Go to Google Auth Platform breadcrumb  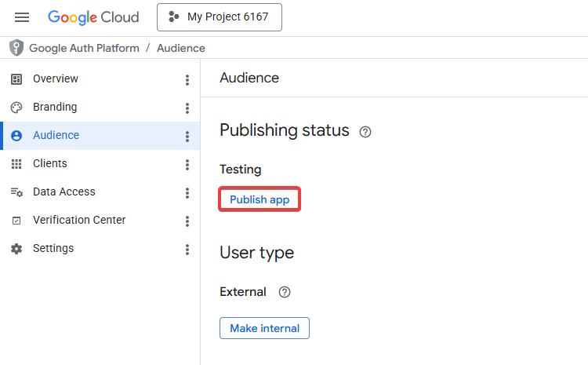tap(84, 48)
